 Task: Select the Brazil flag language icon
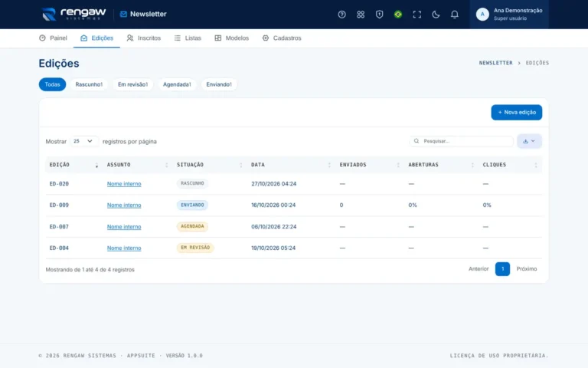tap(398, 15)
